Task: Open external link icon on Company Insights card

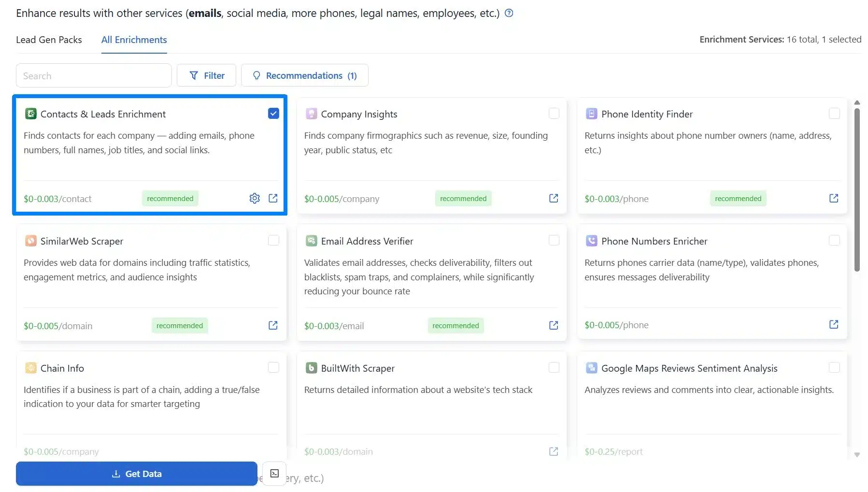Action: (x=554, y=198)
